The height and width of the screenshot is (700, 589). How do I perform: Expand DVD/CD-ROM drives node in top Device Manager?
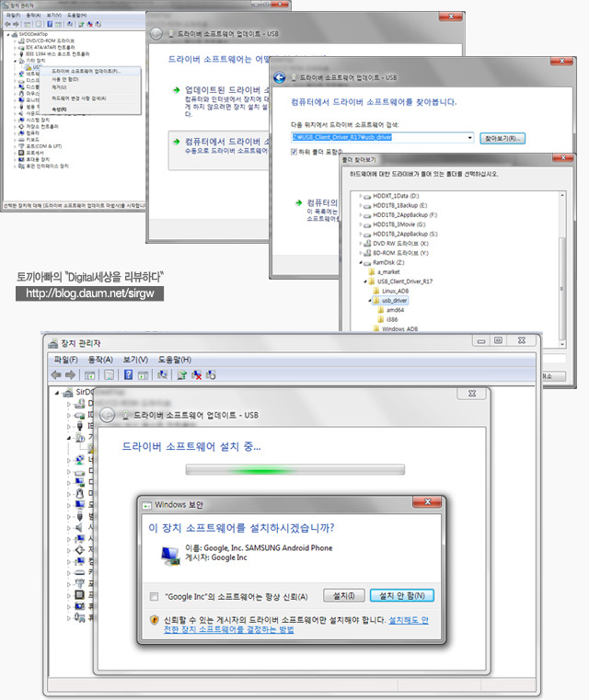[15, 40]
